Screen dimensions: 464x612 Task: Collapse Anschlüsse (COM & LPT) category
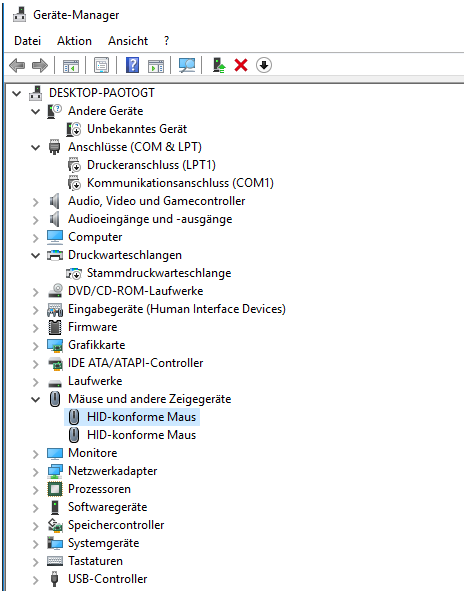pos(36,148)
